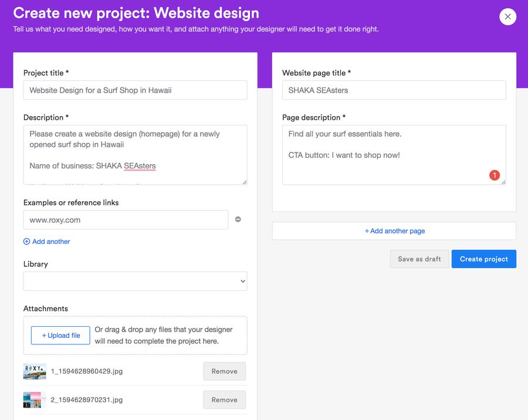Click the plus icon beside Add another
The height and width of the screenshot is (420, 528).
(26, 242)
